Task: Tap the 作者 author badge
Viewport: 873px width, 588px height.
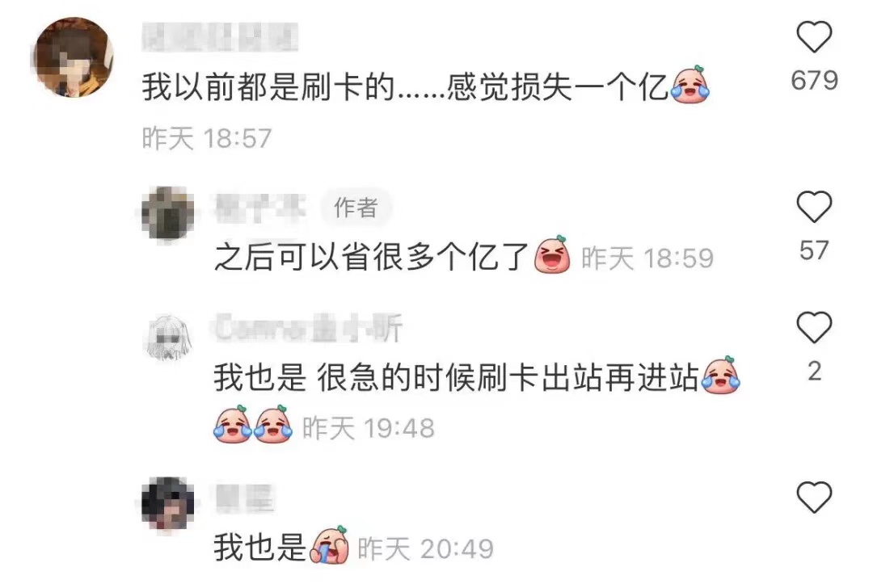Action: [x=356, y=208]
